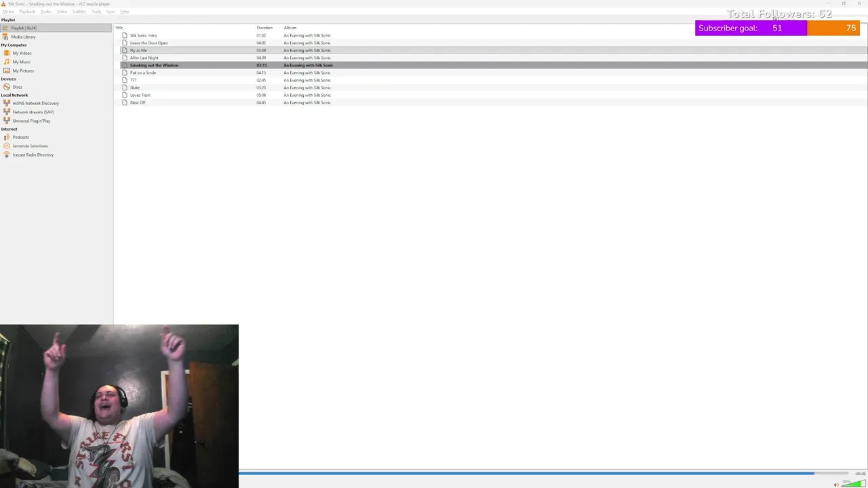Viewport: 868px width, 488px height.
Task: Open the Subtitle menu
Action: coord(79,12)
